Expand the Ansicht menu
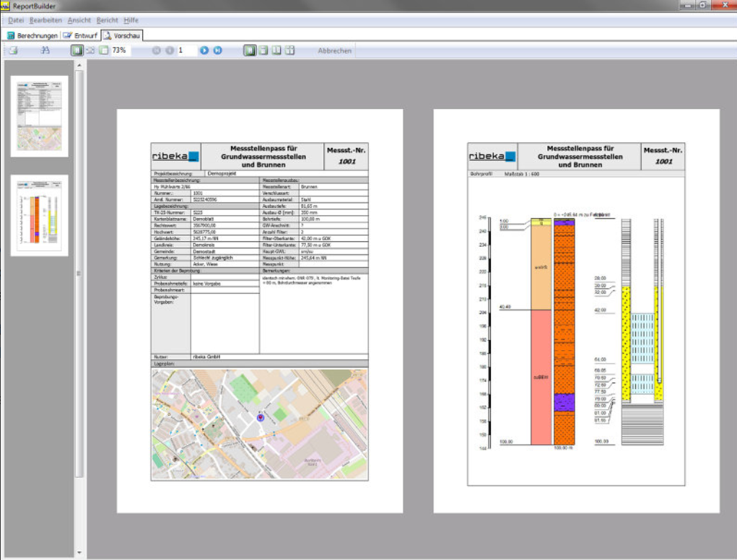 79,20
